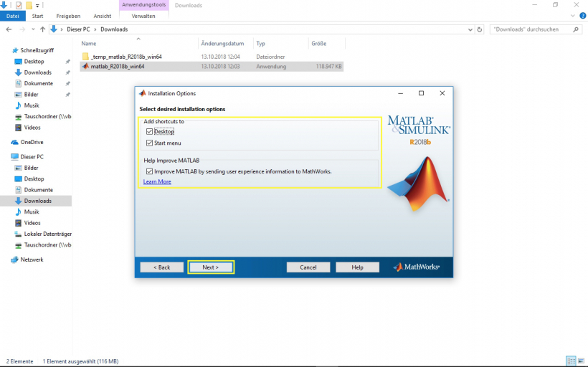Screen dimensions: 588x367
Task: Click the OneDrive cloud icon in sidebar
Action: point(15,142)
